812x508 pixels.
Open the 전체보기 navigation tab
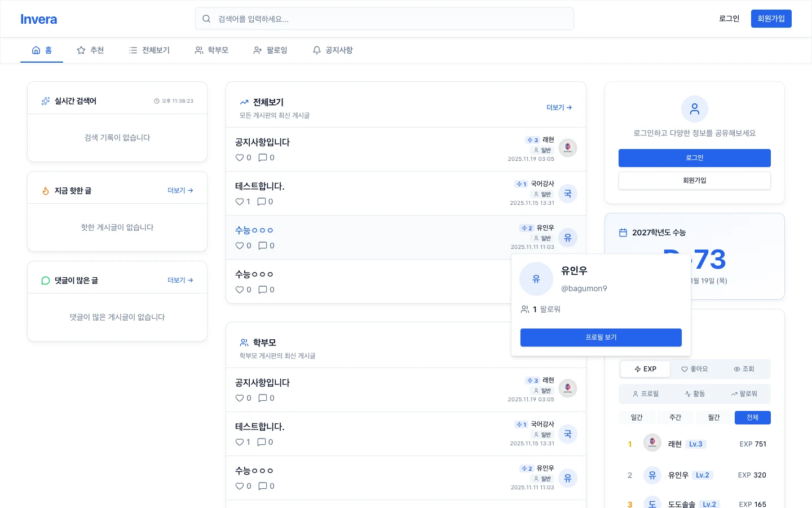(149, 50)
